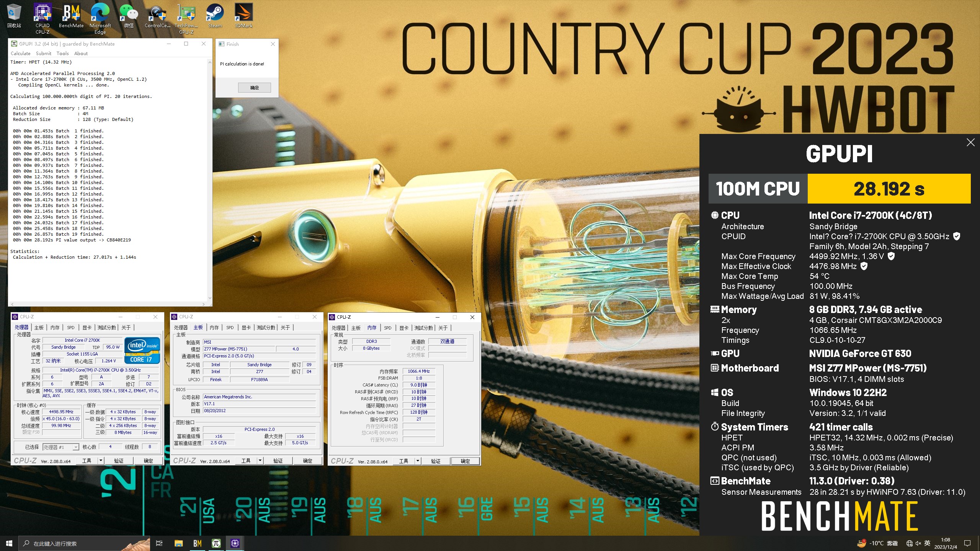
Task: Click the Windows Start button
Action: click(9, 543)
